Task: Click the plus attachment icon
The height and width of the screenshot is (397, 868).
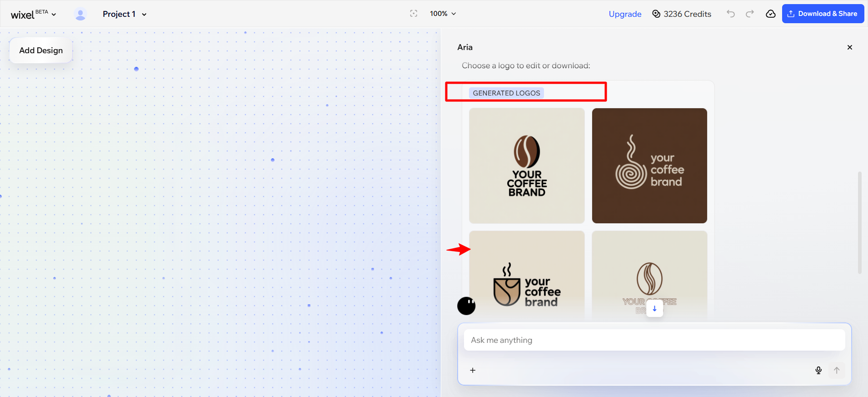Action: [473, 370]
